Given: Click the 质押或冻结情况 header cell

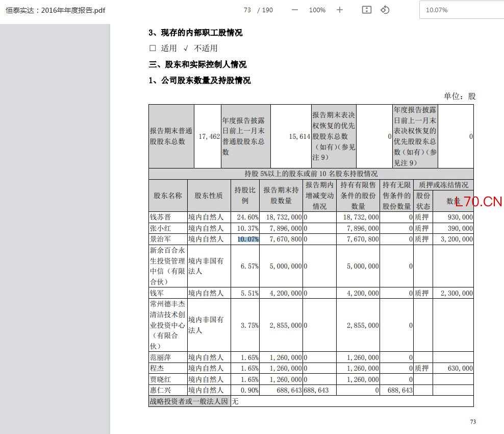Looking at the screenshot, I should [443, 185].
